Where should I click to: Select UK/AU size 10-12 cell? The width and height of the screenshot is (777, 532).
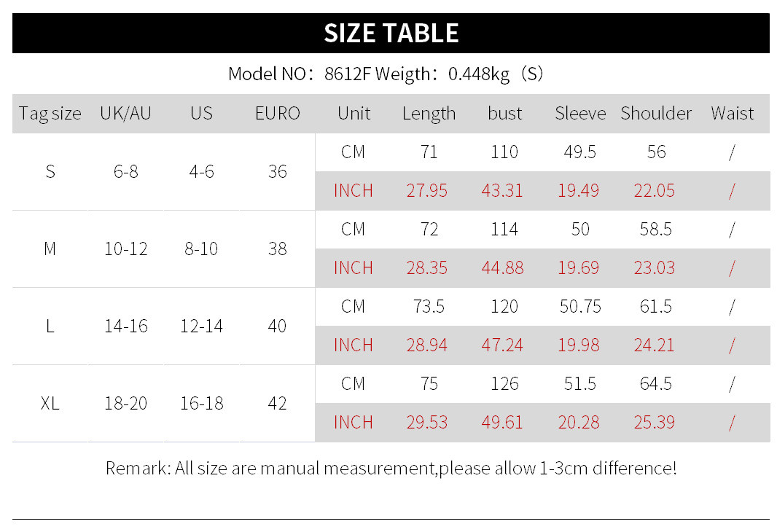(125, 249)
